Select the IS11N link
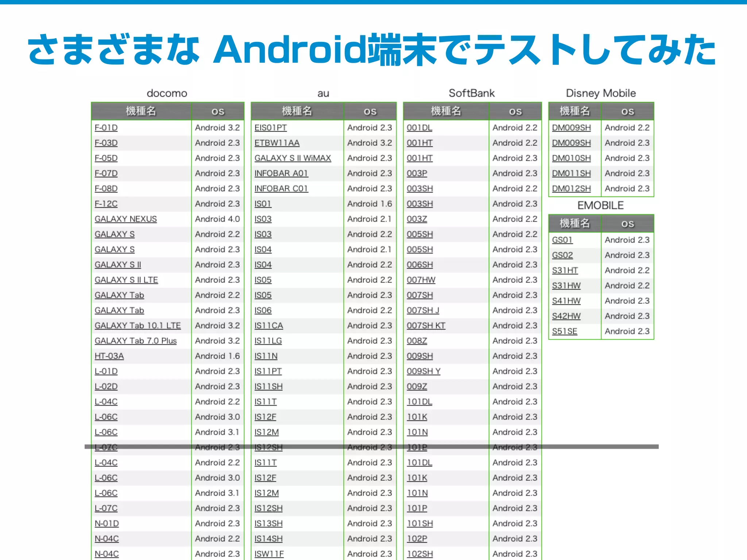 tap(266, 356)
